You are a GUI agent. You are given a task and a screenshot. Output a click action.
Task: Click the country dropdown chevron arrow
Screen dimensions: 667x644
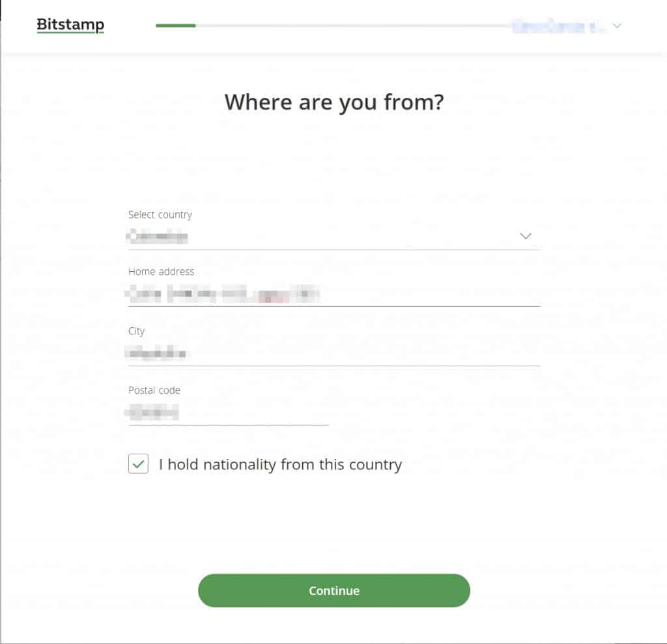tap(526, 236)
